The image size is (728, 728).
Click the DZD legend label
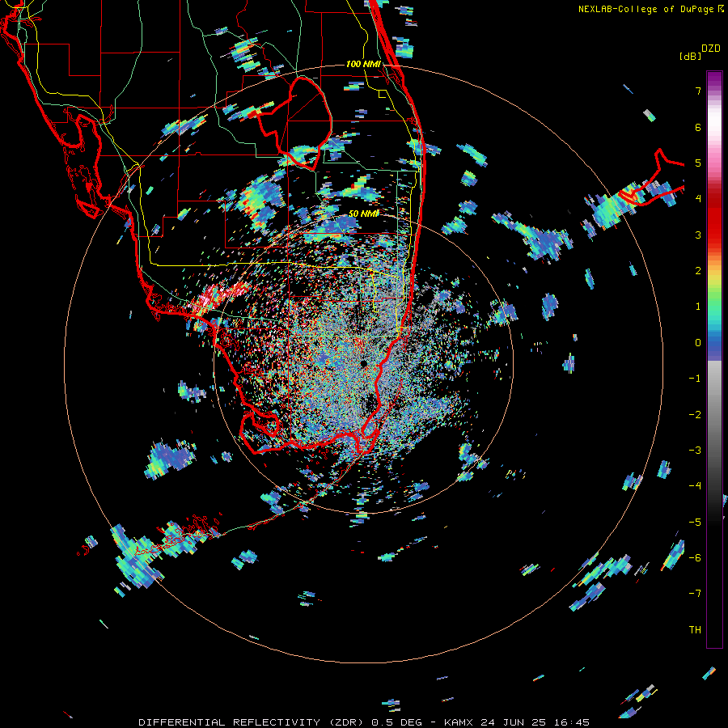coord(711,49)
